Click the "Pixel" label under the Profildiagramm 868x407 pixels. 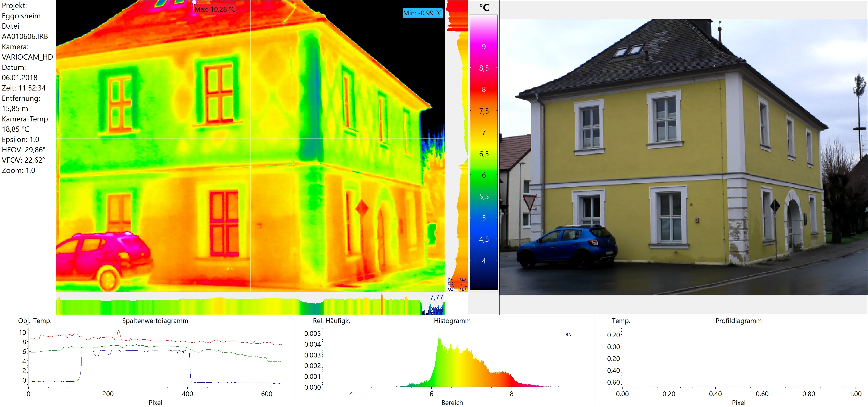click(739, 403)
